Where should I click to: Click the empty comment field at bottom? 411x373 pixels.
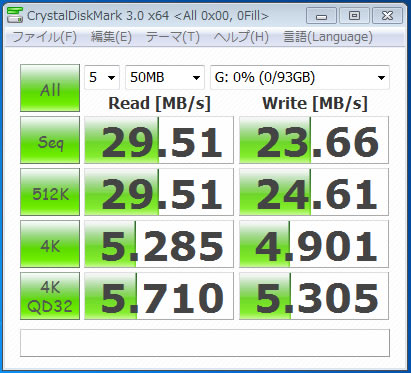point(205,343)
